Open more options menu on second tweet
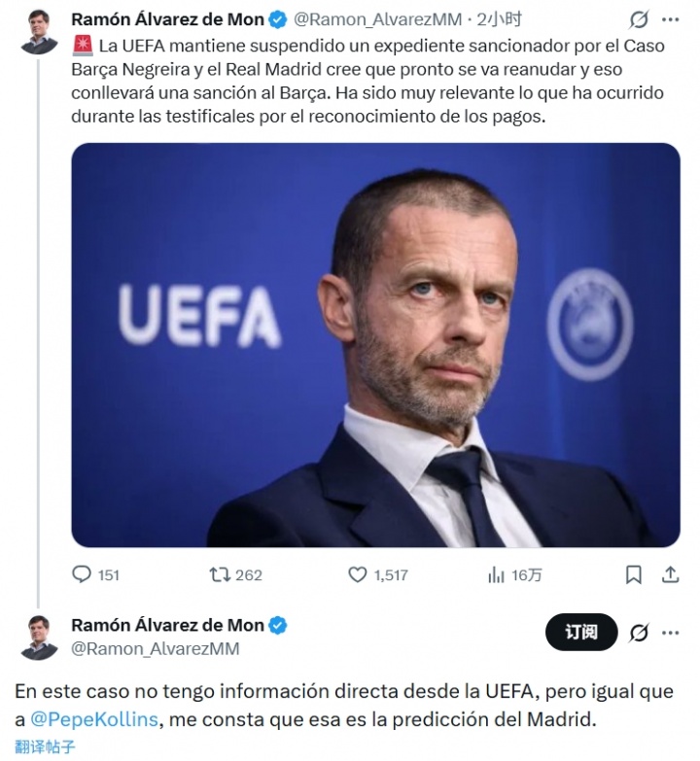700x761 pixels. point(671,633)
